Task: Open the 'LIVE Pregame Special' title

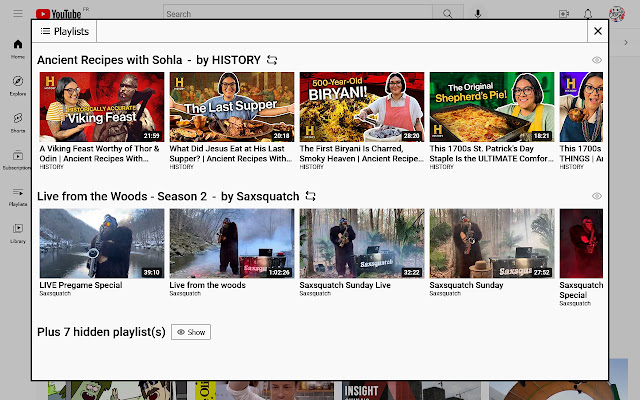Action: pos(81,285)
